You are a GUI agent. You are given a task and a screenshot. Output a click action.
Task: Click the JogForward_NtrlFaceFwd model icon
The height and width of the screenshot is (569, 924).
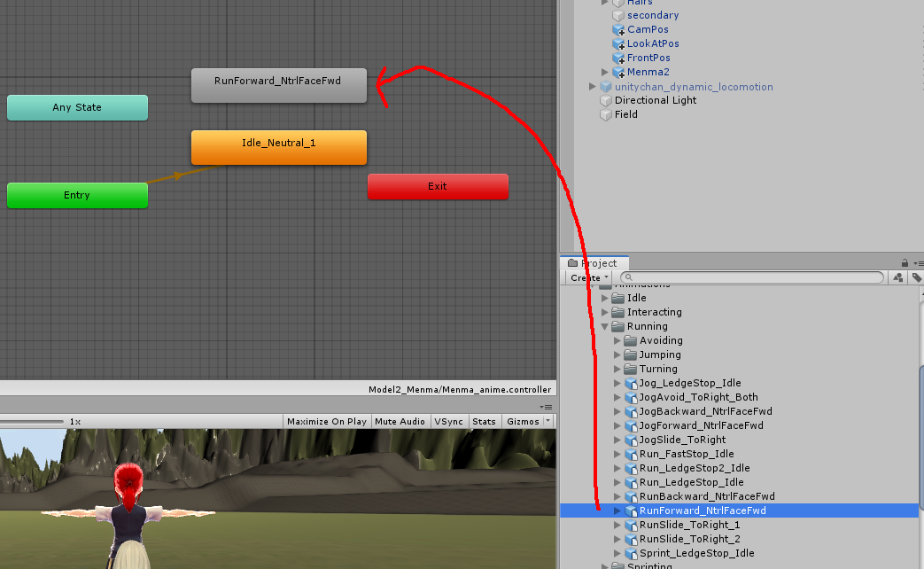click(631, 425)
